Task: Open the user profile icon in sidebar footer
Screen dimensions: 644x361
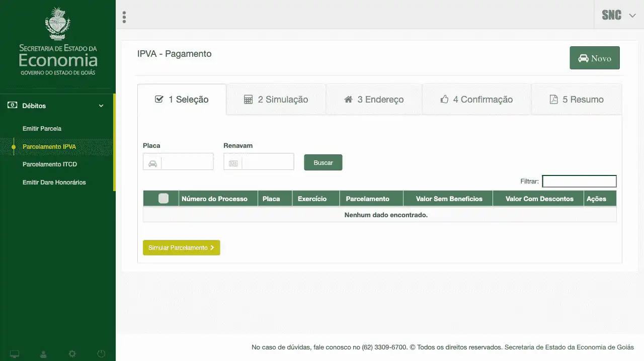Action: [43, 354]
